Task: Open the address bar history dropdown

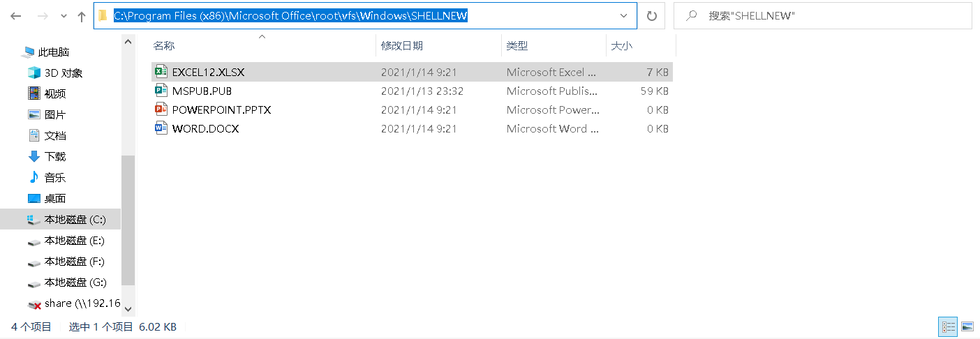Action: pyautogui.click(x=623, y=16)
